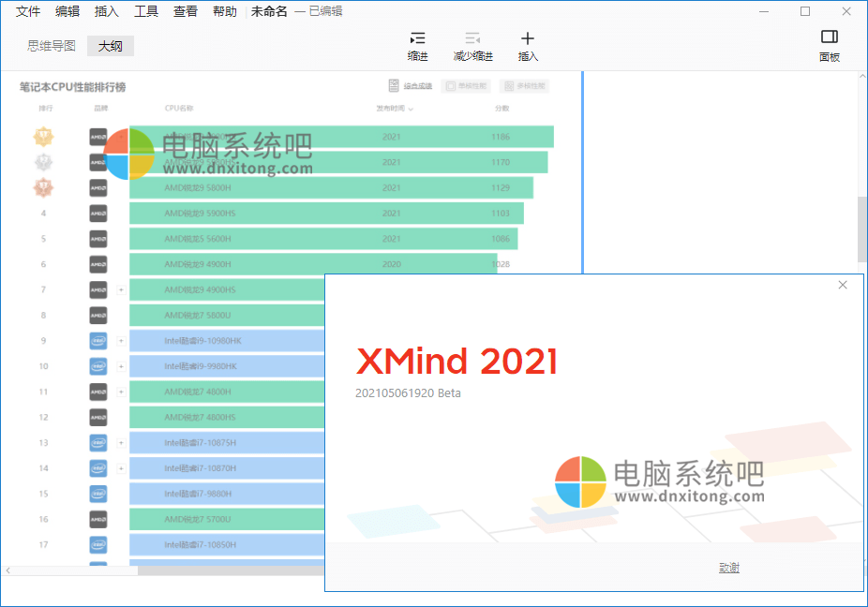Open the 查看 menu

(x=186, y=11)
